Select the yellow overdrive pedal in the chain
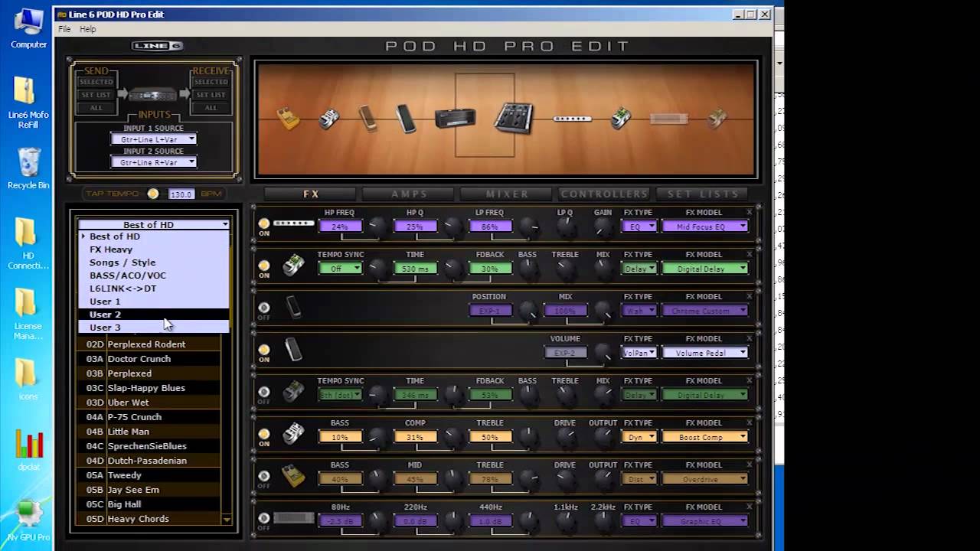 coord(288,119)
